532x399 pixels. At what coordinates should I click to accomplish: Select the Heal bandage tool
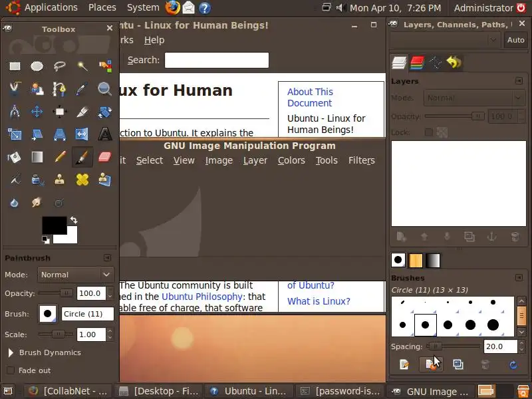(82, 180)
